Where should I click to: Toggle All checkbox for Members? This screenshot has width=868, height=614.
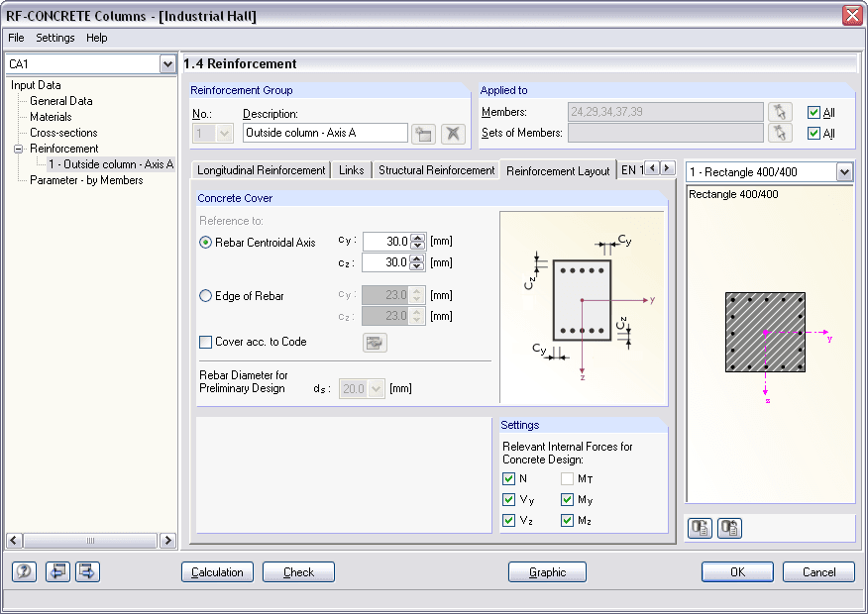coord(814,112)
